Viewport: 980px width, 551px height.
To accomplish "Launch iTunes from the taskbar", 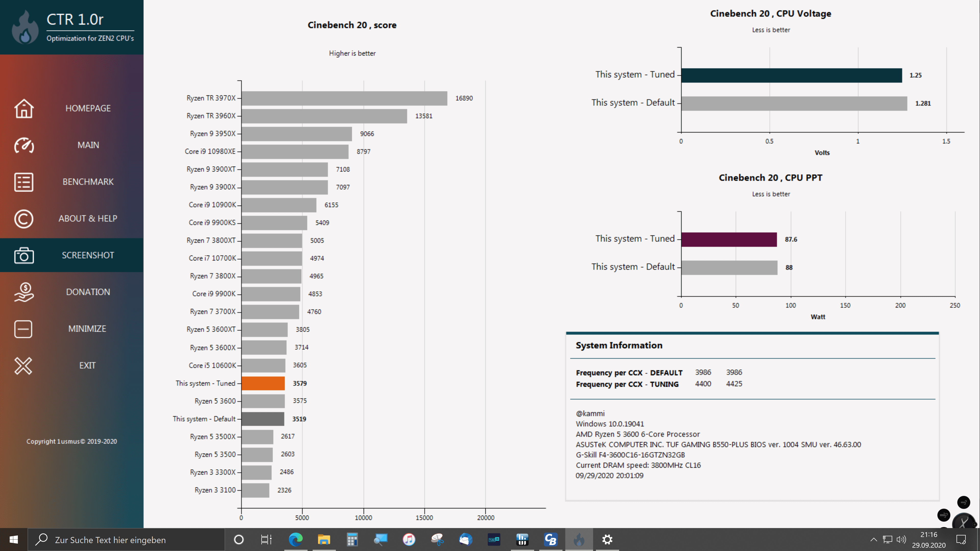I will click(x=409, y=539).
